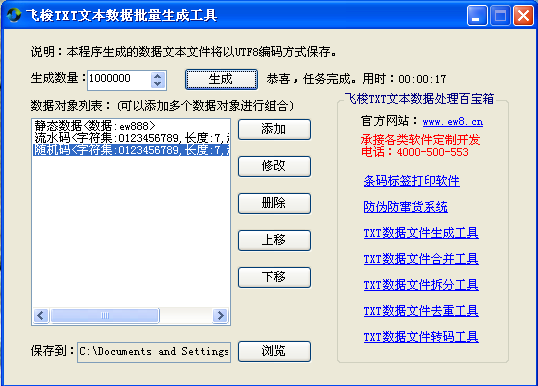Image resolution: width=538 pixels, height=386 pixels.
Task: Click the horizontal scrollbar thumb in list
Action: coord(105,315)
